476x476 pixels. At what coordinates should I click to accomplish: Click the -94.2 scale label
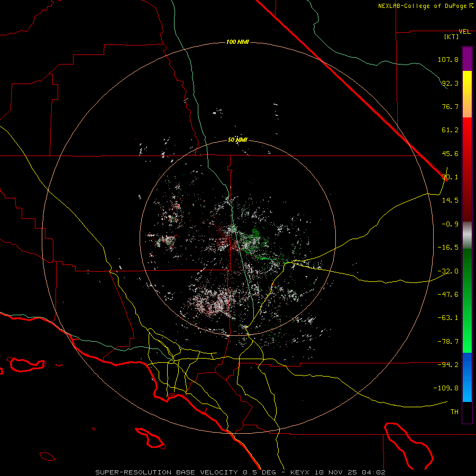coord(448,365)
